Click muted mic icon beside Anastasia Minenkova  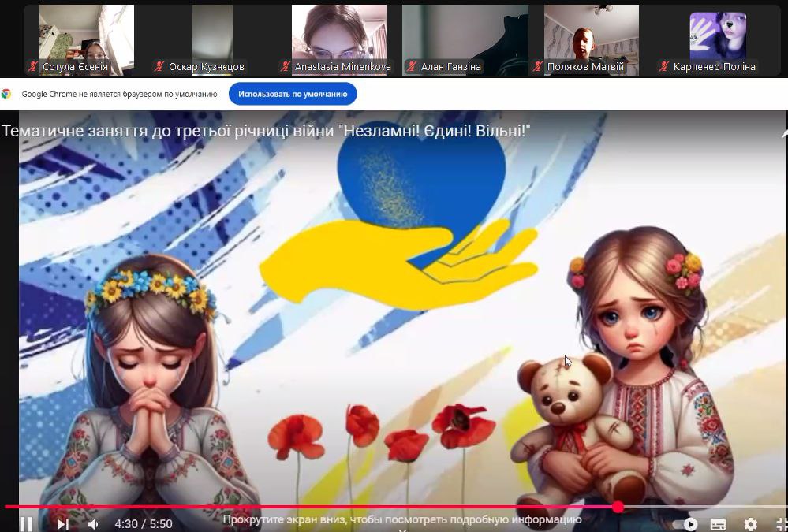tap(287, 67)
